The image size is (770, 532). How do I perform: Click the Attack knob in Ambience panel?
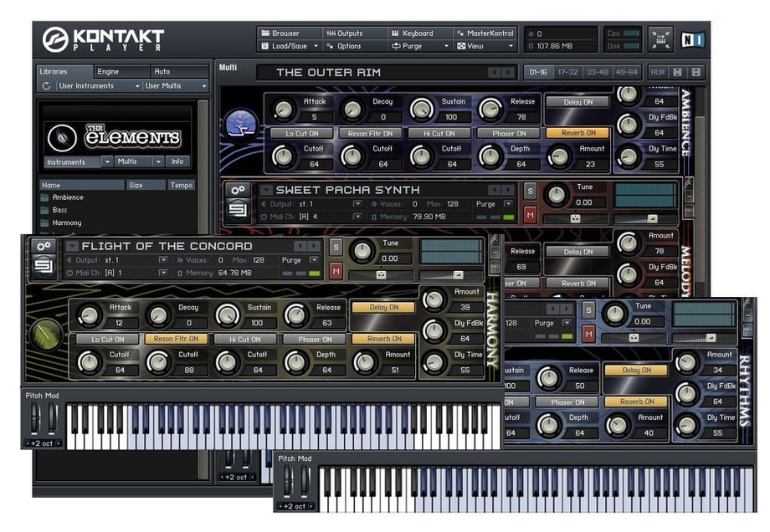(284, 110)
